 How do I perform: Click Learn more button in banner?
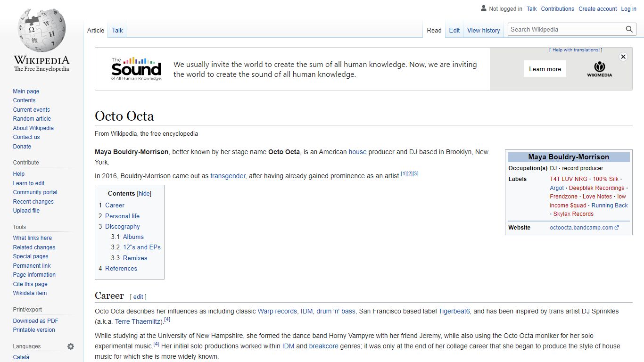click(x=545, y=69)
